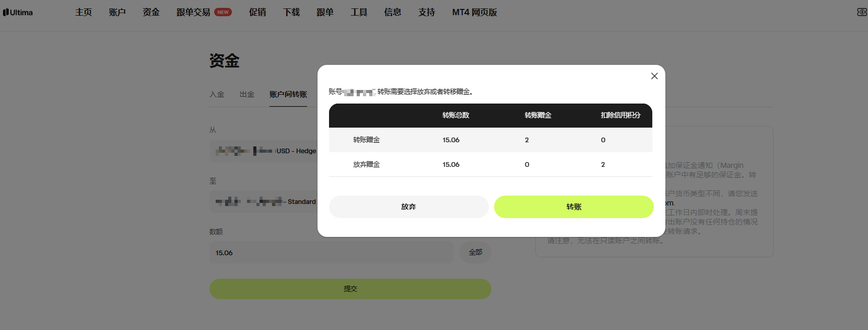The width and height of the screenshot is (868, 330).
Task: Click the 放弃 button in dialog
Action: point(408,207)
